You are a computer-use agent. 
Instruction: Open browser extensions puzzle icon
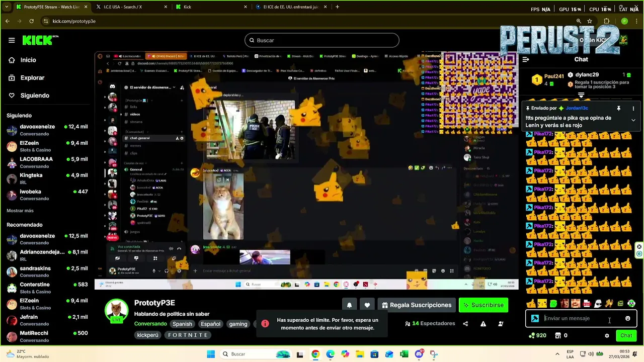(x=607, y=21)
